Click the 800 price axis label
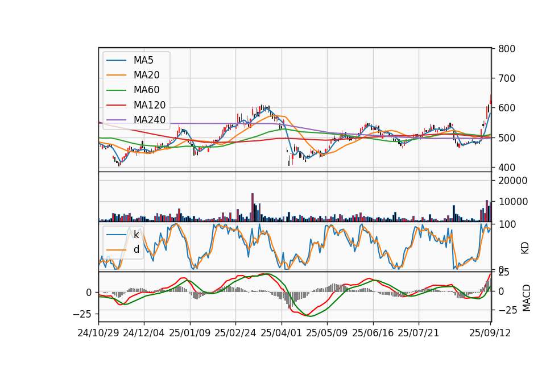This screenshot has height=392, width=546. [x=507, y=49]
